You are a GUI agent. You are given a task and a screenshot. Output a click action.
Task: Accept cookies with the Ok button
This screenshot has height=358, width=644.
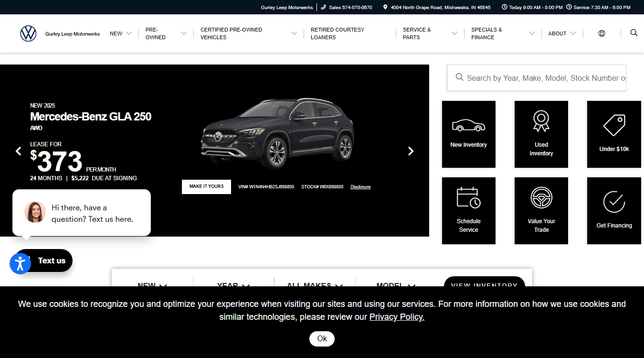pos(322,338)
